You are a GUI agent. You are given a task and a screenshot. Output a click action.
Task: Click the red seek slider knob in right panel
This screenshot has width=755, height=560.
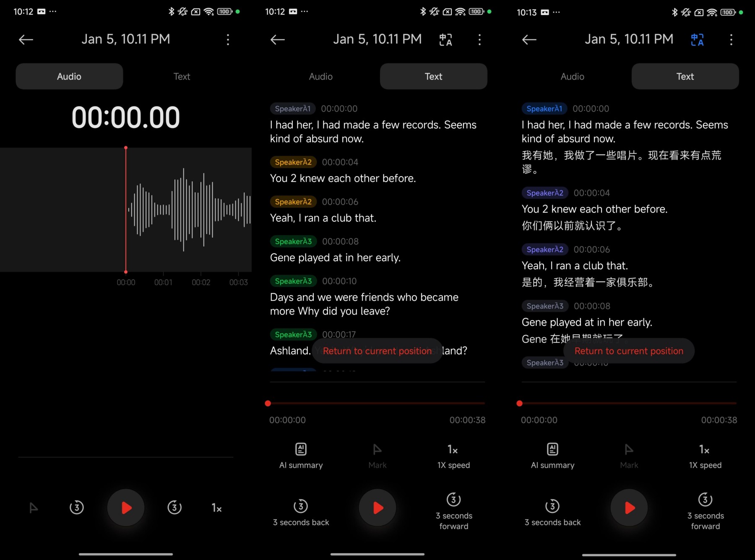(520, 403)
